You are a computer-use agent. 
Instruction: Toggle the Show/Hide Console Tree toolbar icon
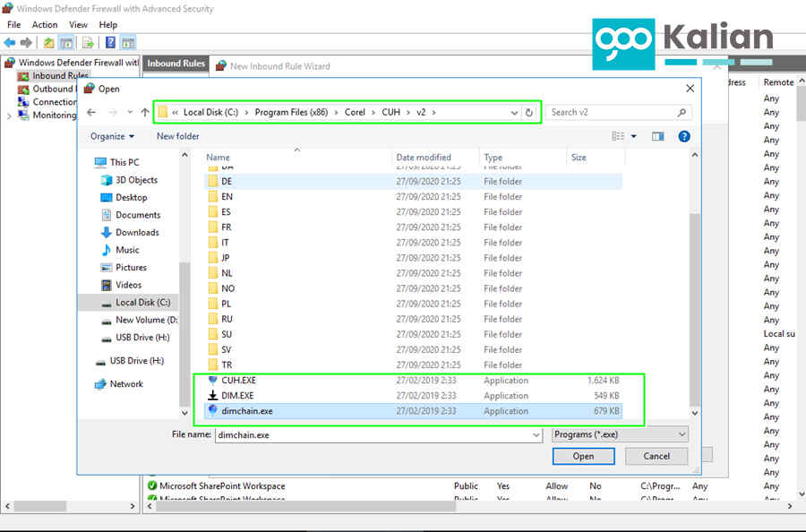[66, 43]
